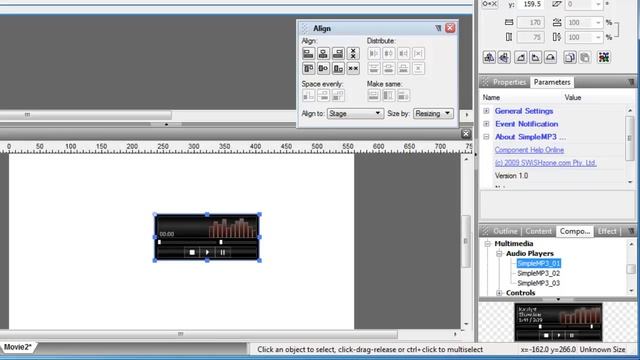
Task: Click the first Distribute icon in top row
Action: tap(373, 53)
